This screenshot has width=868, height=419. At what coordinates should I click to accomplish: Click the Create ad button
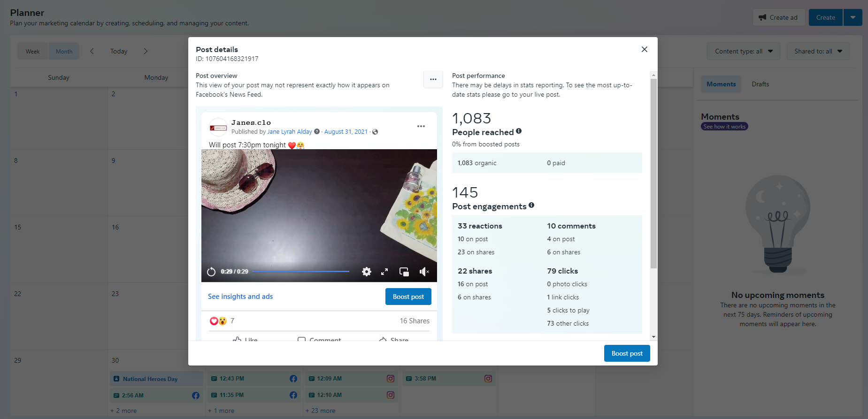pos(779,17)
